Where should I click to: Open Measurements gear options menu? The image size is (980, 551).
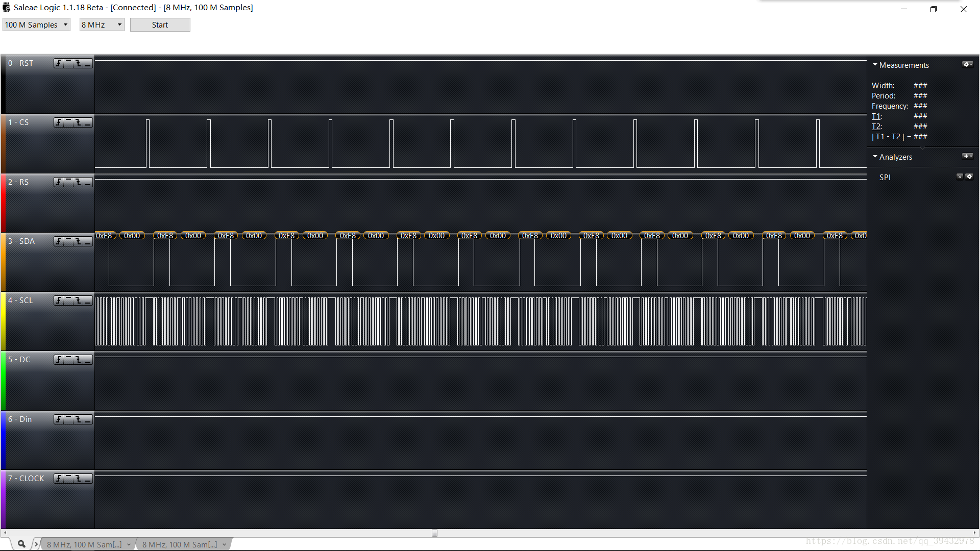pos(967,64)
